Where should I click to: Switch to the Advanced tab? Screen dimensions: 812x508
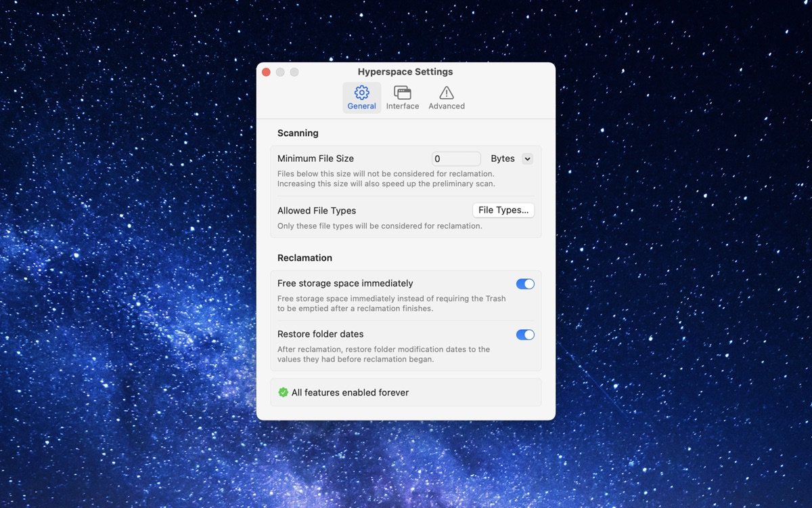[446, 96]
